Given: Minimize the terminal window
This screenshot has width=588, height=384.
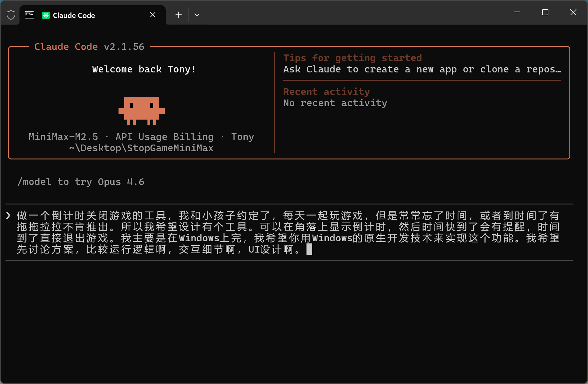Looking at the screenshot, I should (x=517, y=12).
